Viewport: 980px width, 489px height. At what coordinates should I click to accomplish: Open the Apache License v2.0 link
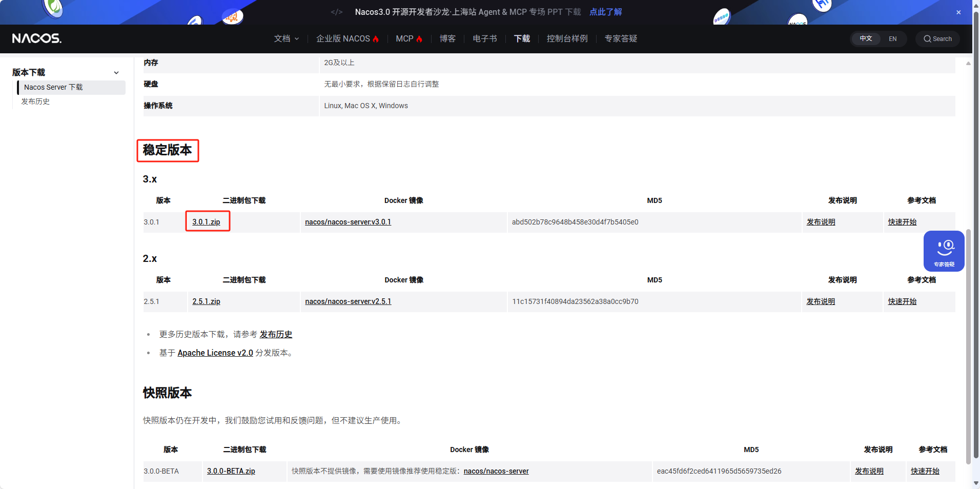click(x=215, y=353)
